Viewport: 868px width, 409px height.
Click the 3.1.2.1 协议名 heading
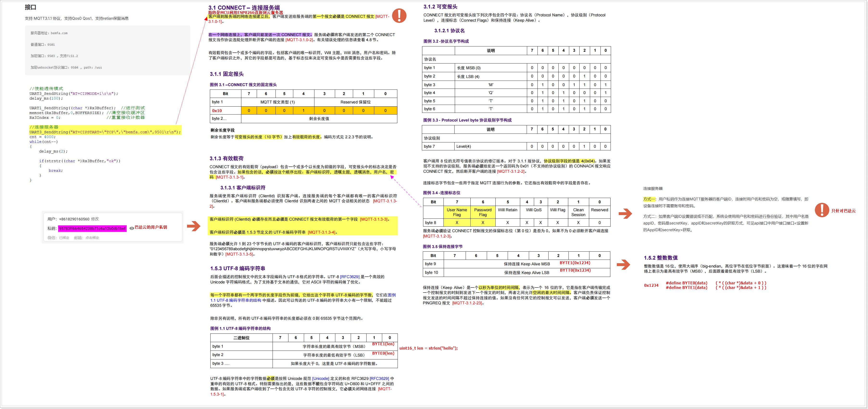pos(450,31)
